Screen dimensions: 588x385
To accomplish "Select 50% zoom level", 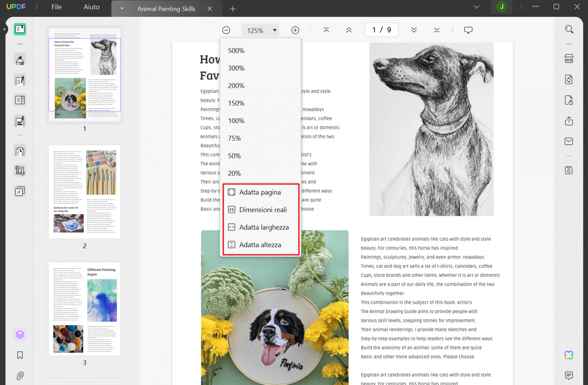I will click(x=261, y=156).
